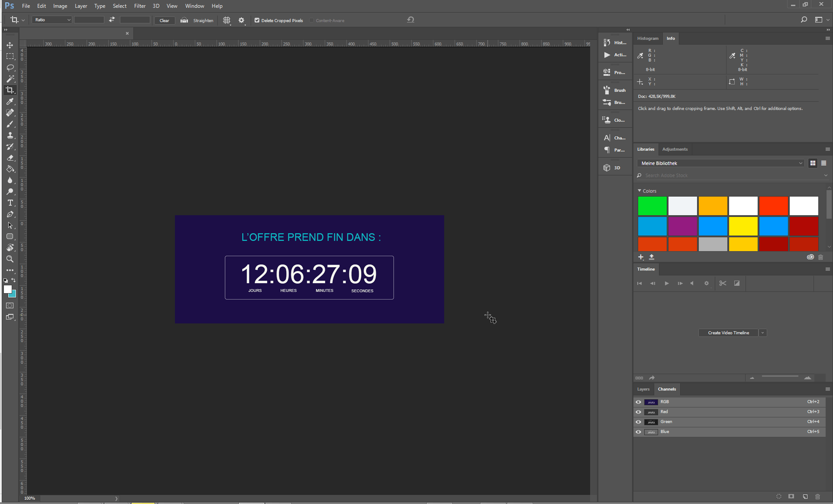Select the Hand tool

[10, 248]
